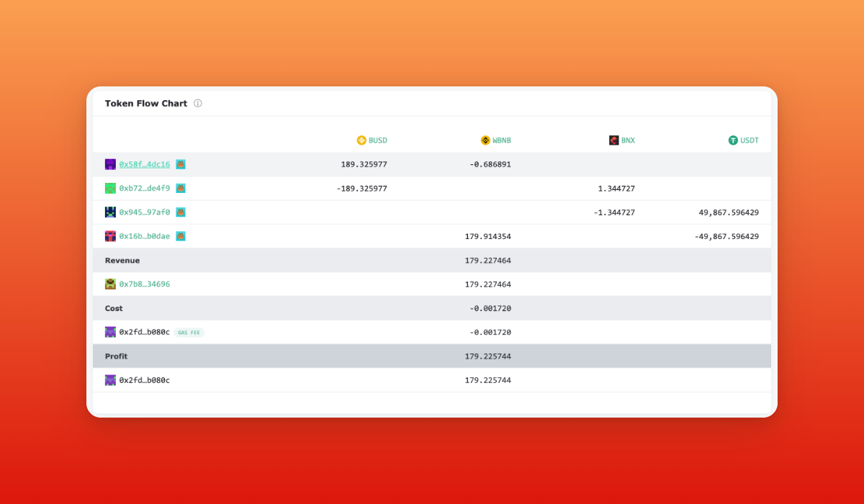864x504 pixels.
Task: Select the 1.344727 BNX value
Action: click(x=616, y=189)
